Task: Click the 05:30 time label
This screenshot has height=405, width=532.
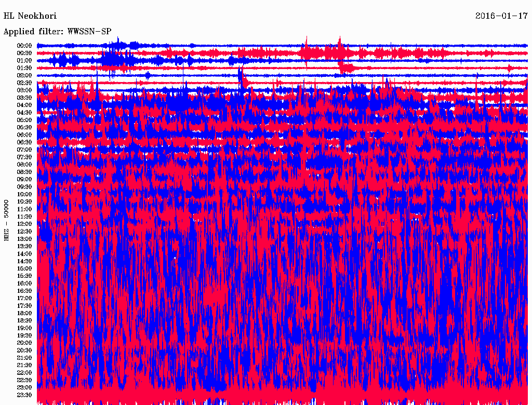Action: coord(24,127)
